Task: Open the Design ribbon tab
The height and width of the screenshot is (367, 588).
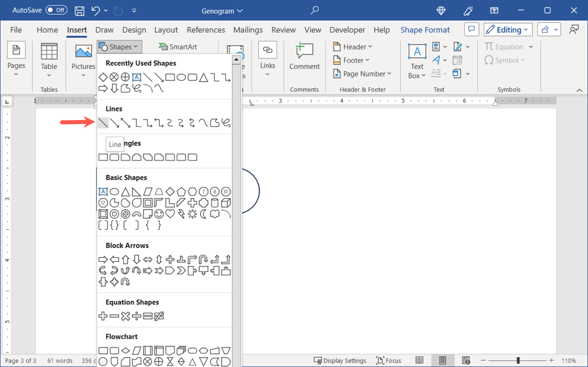Action: click(x=134, y=30)
